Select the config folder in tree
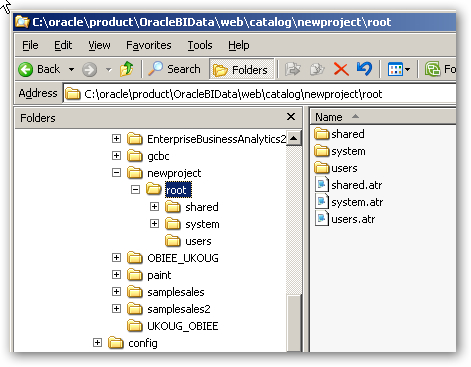The image size is (471, 367). tap(133, 343)
